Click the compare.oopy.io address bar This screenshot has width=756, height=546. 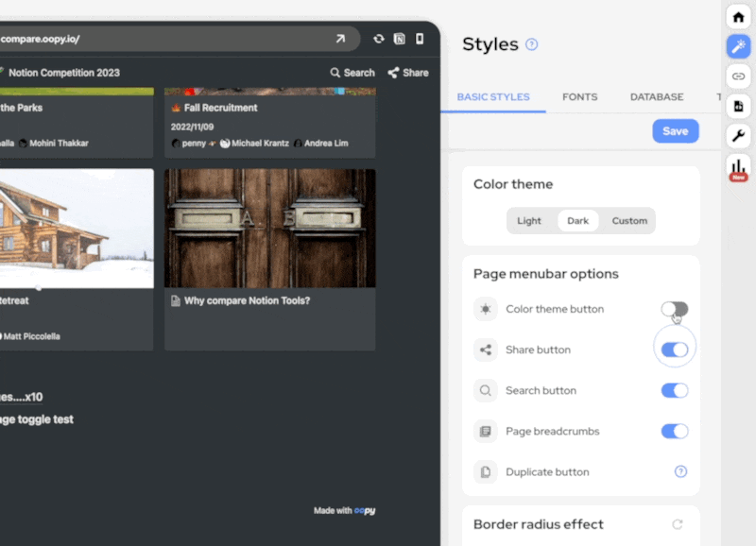click(179, 39)
